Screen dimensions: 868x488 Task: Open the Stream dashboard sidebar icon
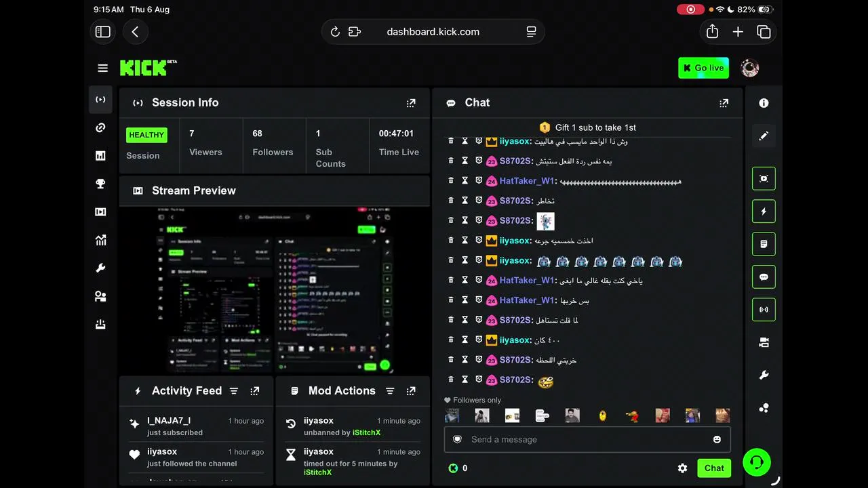pos(100,100)
